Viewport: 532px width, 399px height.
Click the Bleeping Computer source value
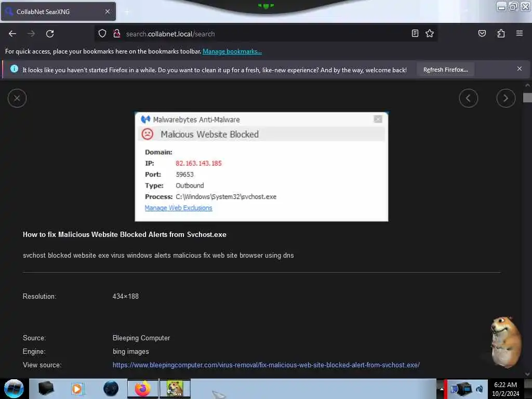[x=141, y=338]
